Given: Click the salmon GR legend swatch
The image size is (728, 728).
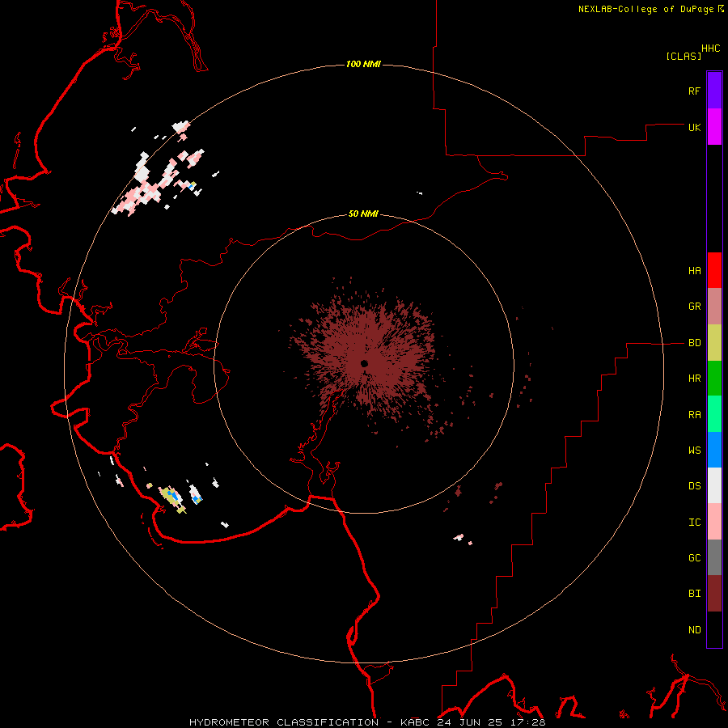Looking at the screenshot, I should (714, 307).
